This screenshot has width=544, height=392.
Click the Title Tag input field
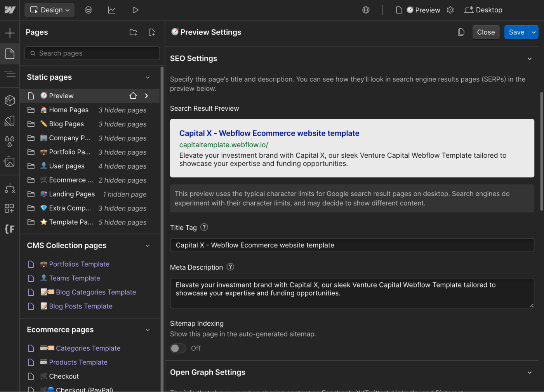[x=352, y=245]
